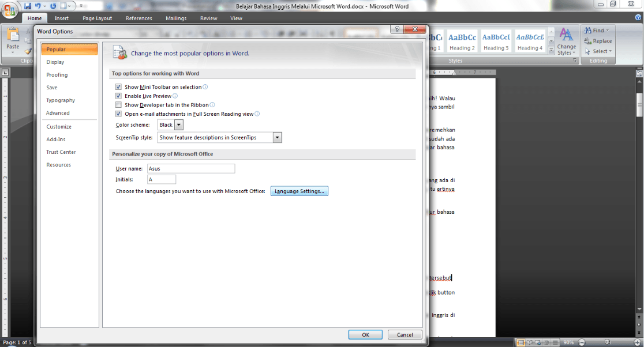
Task: Open the Microsoft Office Word Help icon
Action: (638, 17)
